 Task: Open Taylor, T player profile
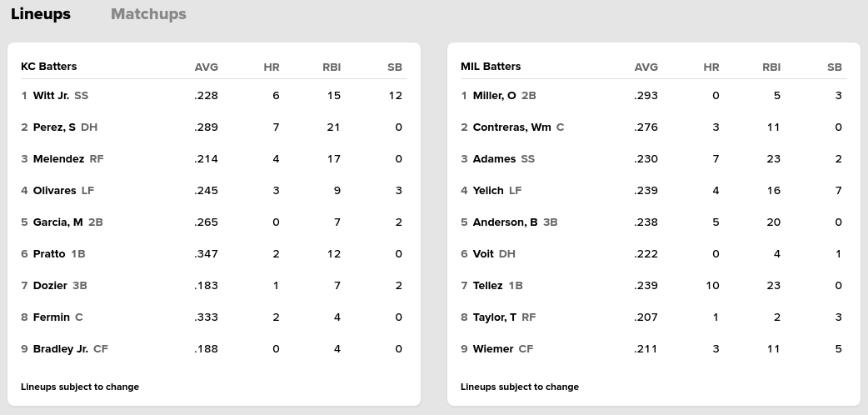click(x=494, y=317)
